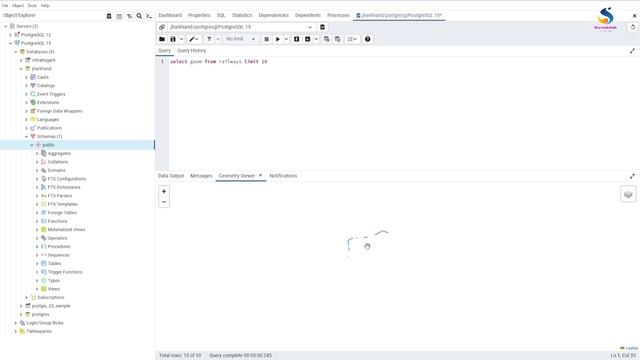
Task: Maximize the results panel with the expand icon
Action: 632,176
